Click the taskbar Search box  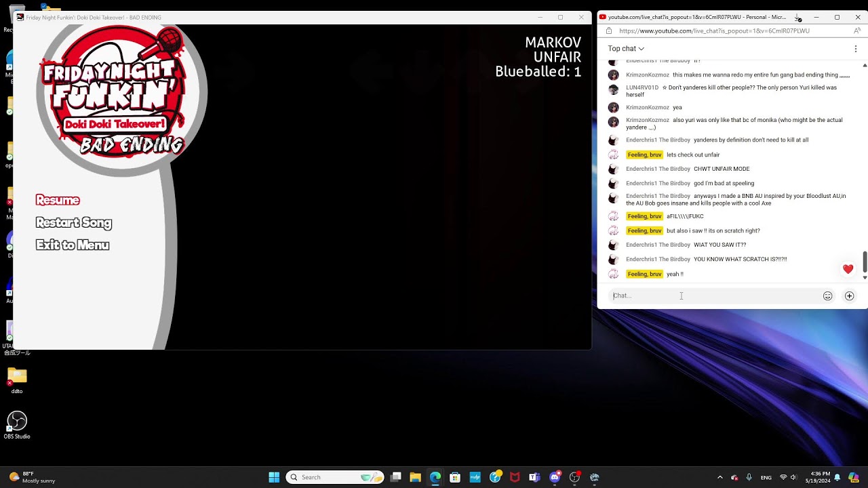[x=335, y=477]
